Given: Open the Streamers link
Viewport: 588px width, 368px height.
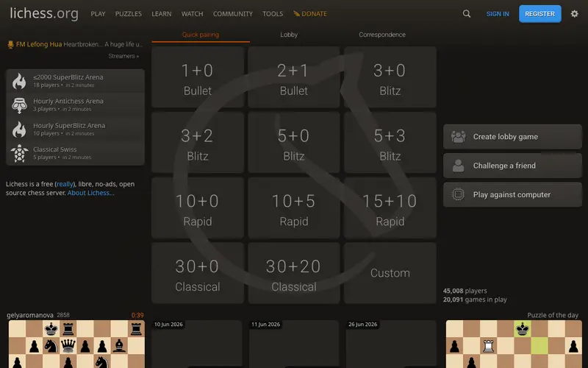Looking at the screenshot, I should 123,56.
